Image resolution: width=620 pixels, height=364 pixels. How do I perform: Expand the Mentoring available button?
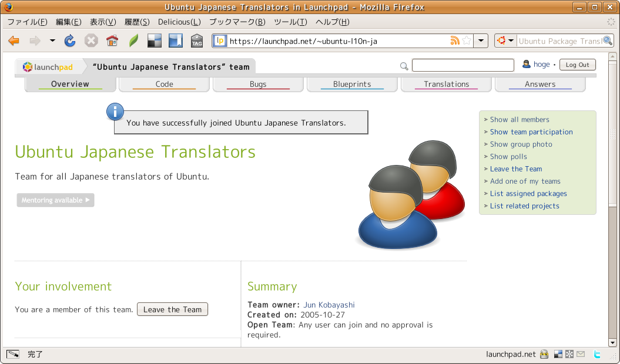tap(55, 200)
